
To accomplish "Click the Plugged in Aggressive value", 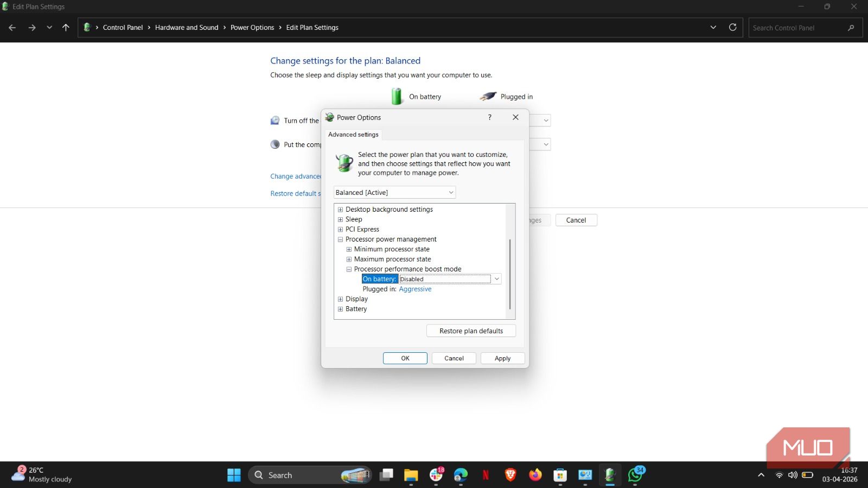I will (x=415, y=289).
